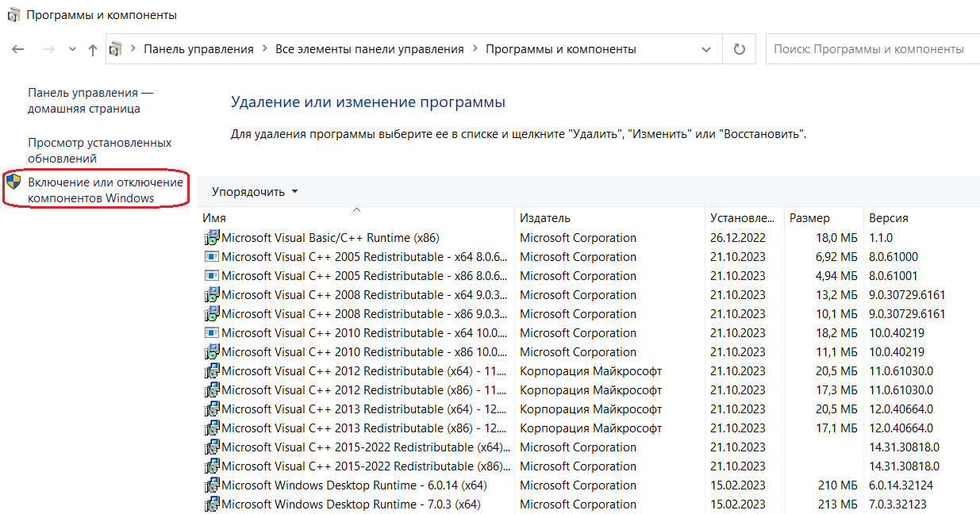Select 'Microsoft Visual C++ 2010 Redistributable - x64' entry

tap(364, 333)
